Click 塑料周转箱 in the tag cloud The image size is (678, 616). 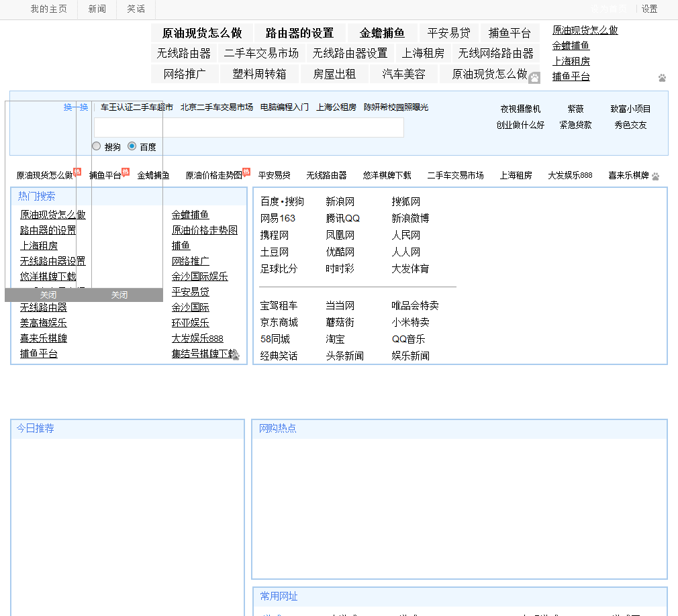click(259, 74)
